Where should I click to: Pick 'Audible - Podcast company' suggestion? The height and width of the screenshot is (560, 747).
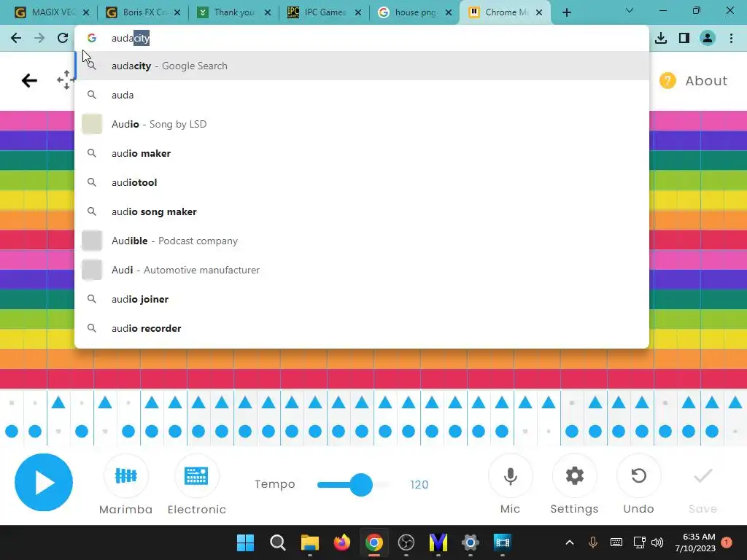pos(362,241)
